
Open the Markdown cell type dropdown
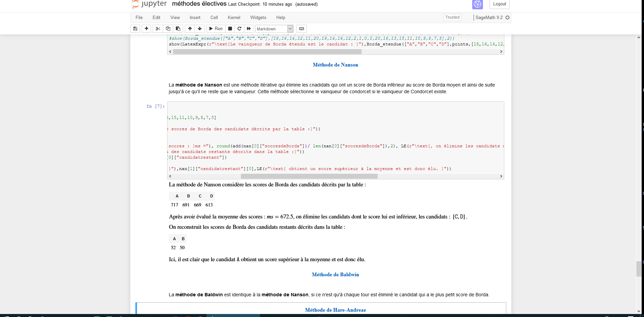[274, 29]
